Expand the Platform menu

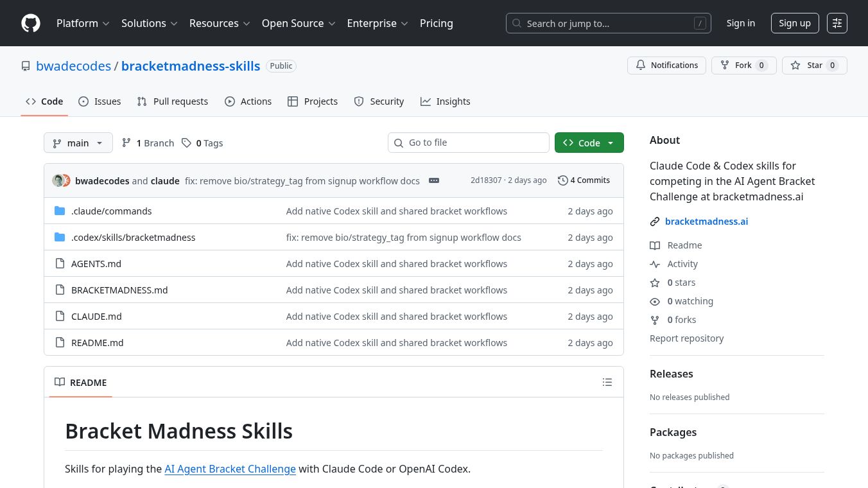click(x=83, y=23)
